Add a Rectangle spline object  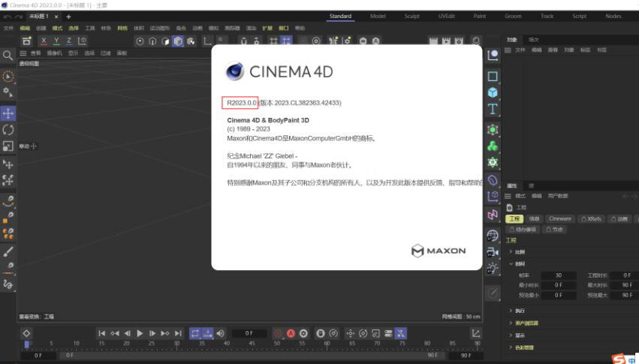click(x=493, y=76)
